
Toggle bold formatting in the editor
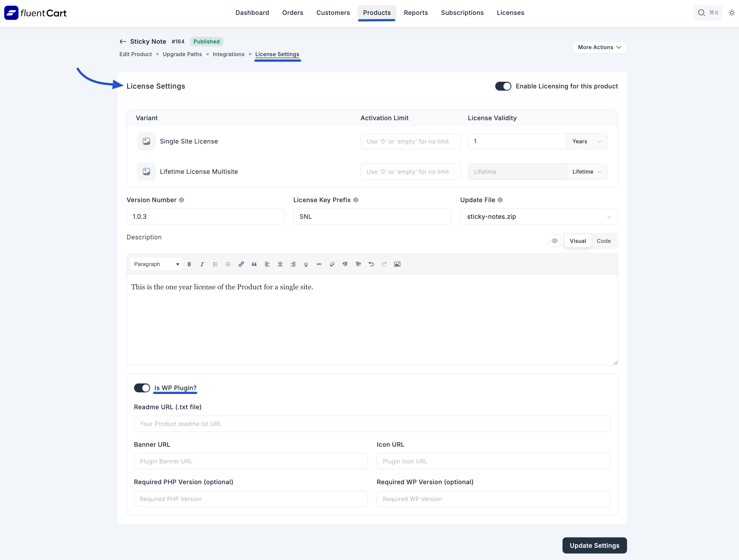(189, 264)
